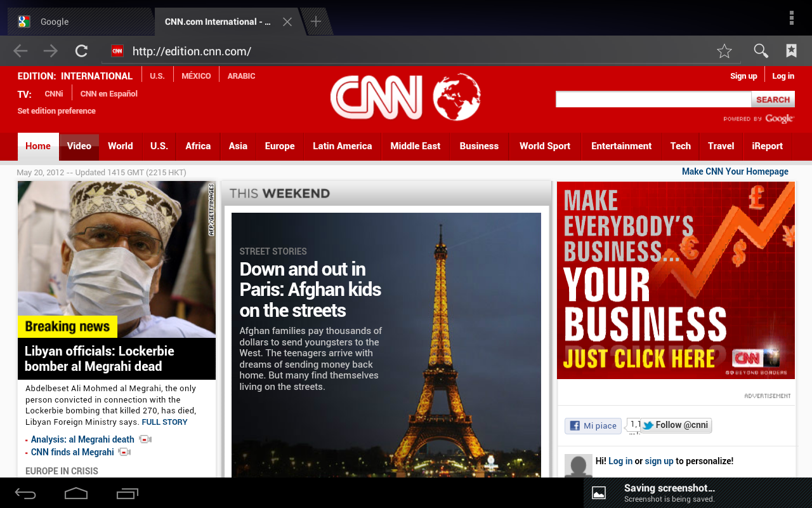Click the grey user avatar image

pyautogui.click(x=579, y=466)
